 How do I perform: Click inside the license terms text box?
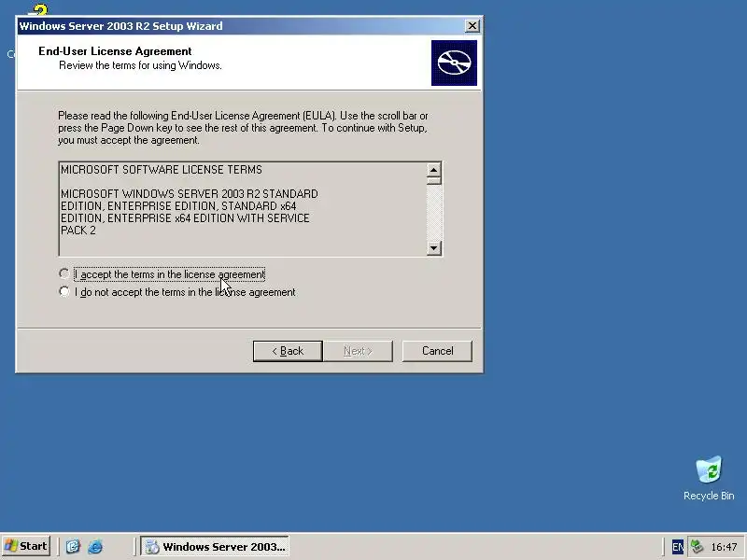243,209
